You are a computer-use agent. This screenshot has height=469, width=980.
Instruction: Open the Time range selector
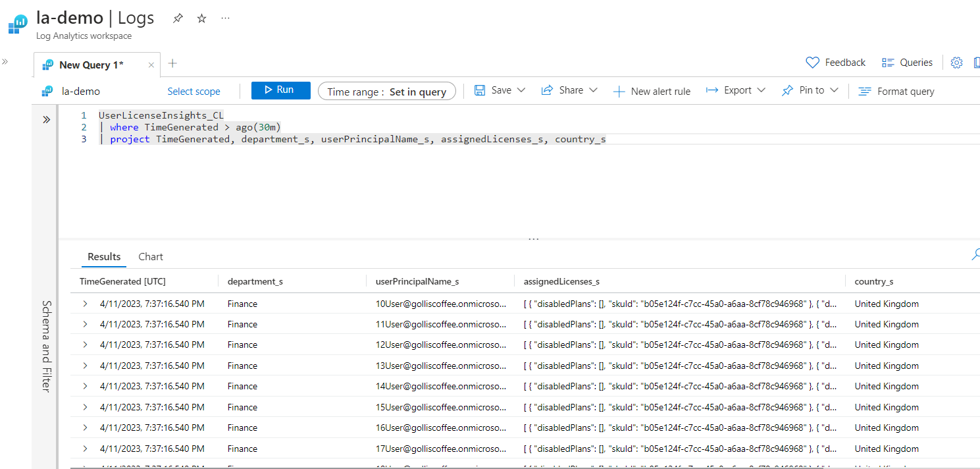click(386, 92)
